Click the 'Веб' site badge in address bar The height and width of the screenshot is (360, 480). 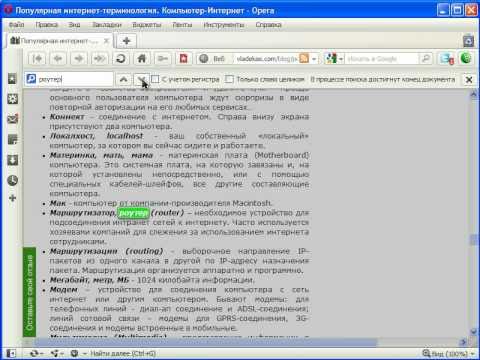pyautogui.click(x=213, y=59)
